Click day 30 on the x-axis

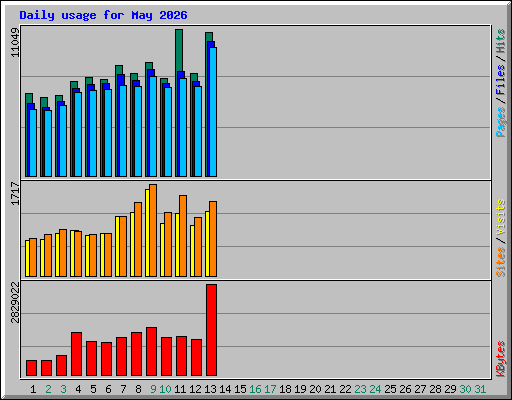click(x=465, y=389)
